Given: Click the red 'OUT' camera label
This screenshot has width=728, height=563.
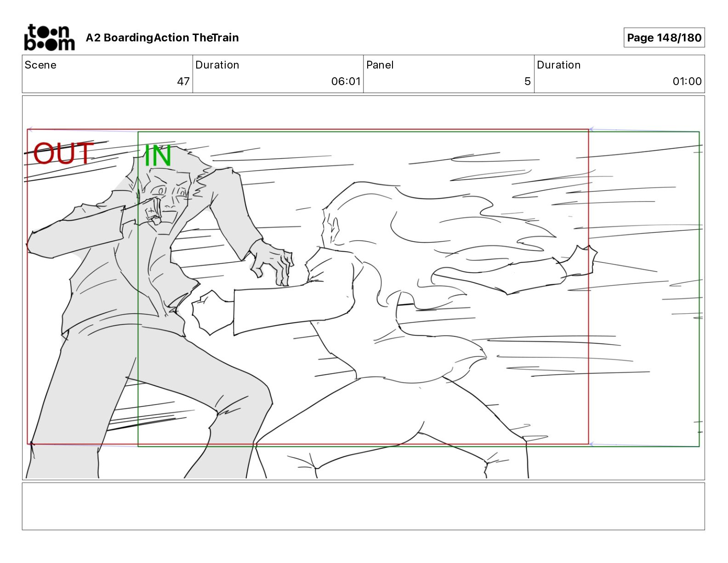Looking at the screenshot, I should pos(63,154).
